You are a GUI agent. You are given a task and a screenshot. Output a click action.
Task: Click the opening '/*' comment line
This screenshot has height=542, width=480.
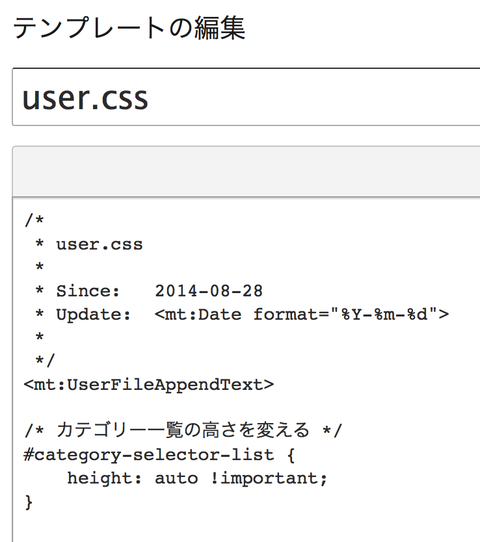point(34,220)
